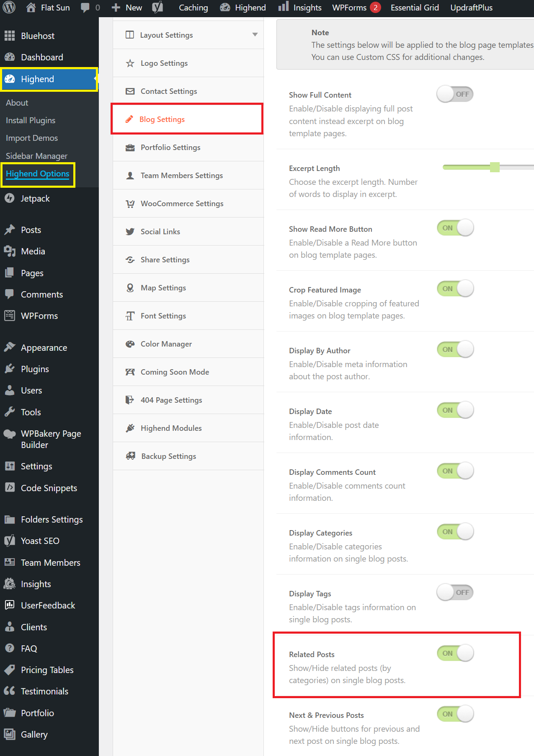Open Sidebar Manager link
534x756 pixels.
pos(36,156)
